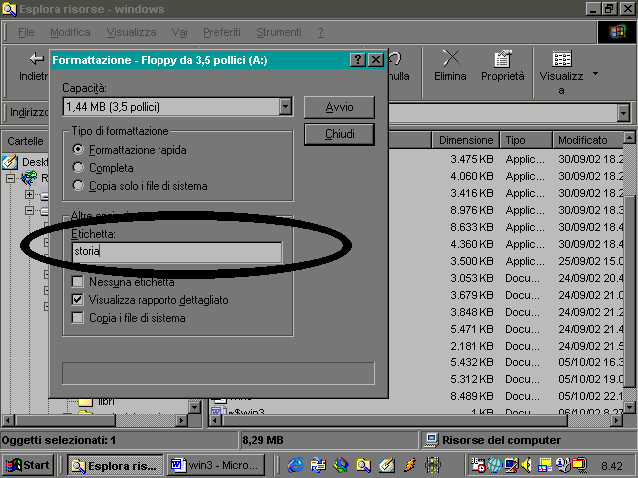Open the Visualizza menu in the menu bar
The width and height of the screenshot is (638, 478).
pyautogui.click(x=131, y=32)
